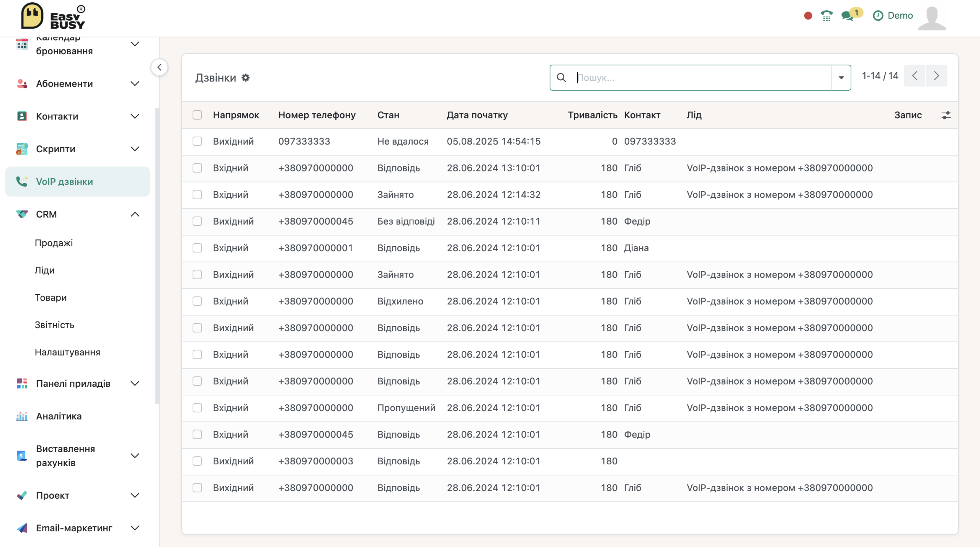Open Ліди under CRM

[x=44, y=270]
